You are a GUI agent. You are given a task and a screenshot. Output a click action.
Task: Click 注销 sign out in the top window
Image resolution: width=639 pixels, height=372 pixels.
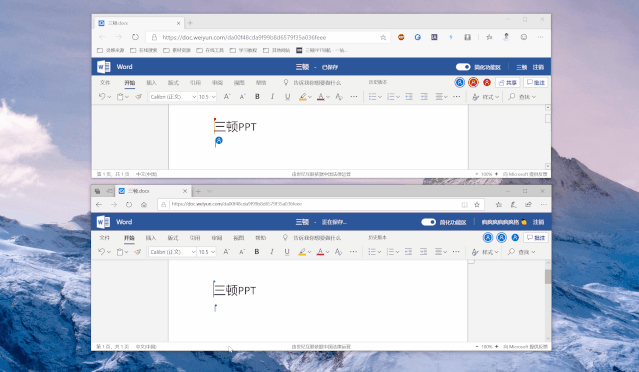[x=538, y=67]
